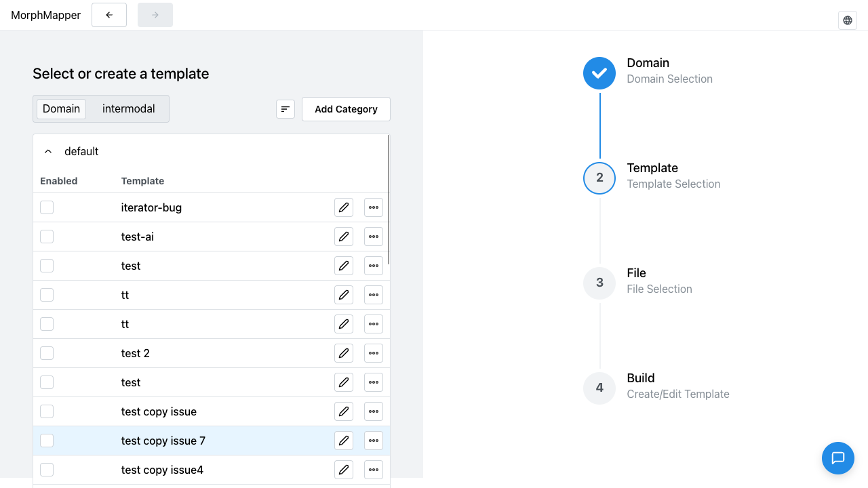Click the ellipsis button for test copy issue
The height and width of the screenshot is (488, 868).
(x=374, y=411)
